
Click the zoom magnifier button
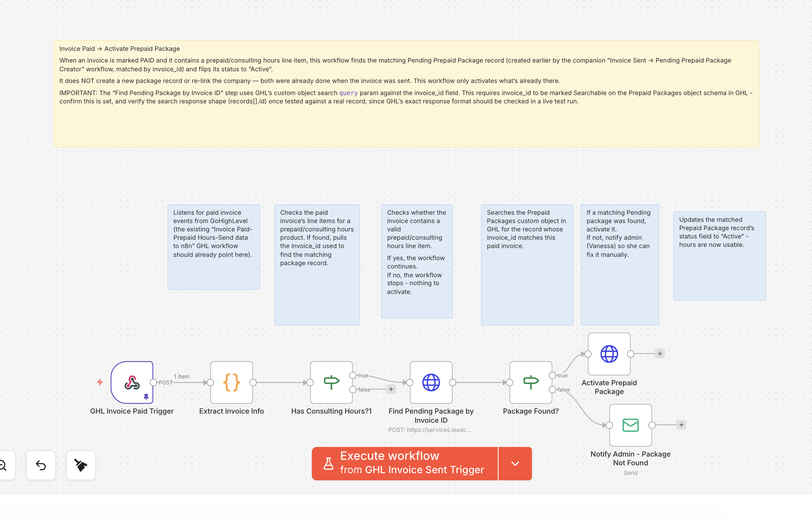click(3, 465)
